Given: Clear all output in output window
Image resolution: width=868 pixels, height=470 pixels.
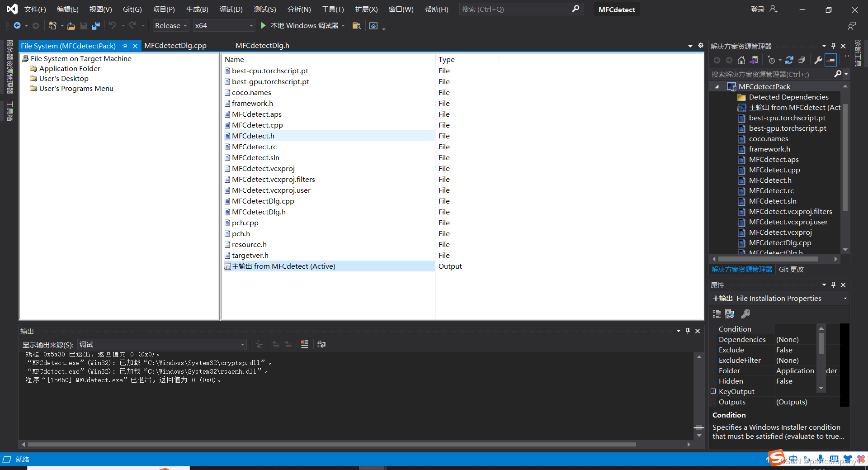Looking at the screenshot, I should coord(305,344).
